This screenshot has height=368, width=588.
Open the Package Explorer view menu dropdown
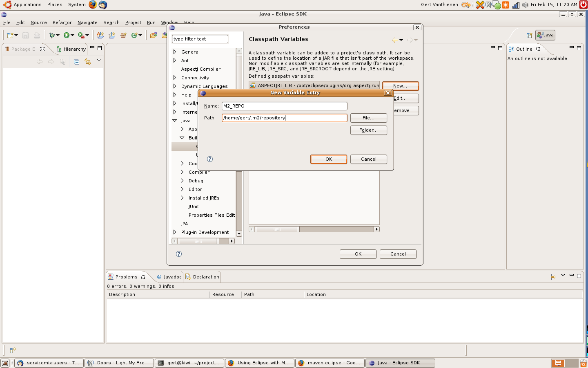99,60
